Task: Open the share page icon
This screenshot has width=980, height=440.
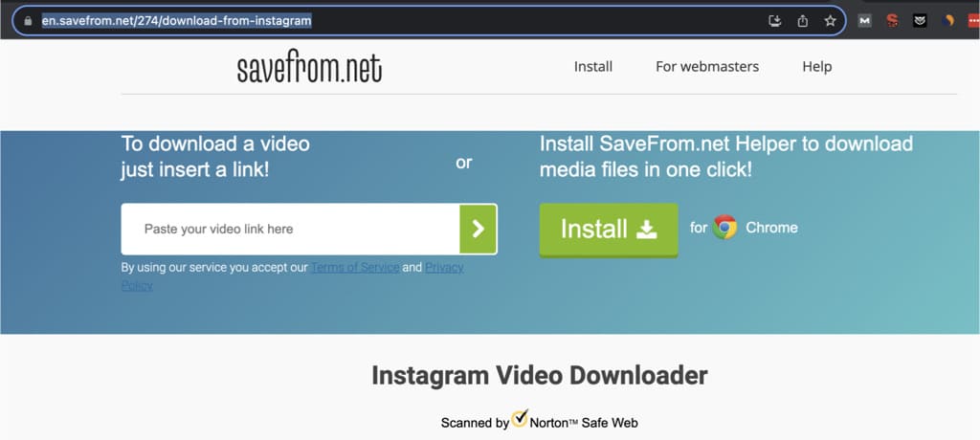Action: coord(803,21)
